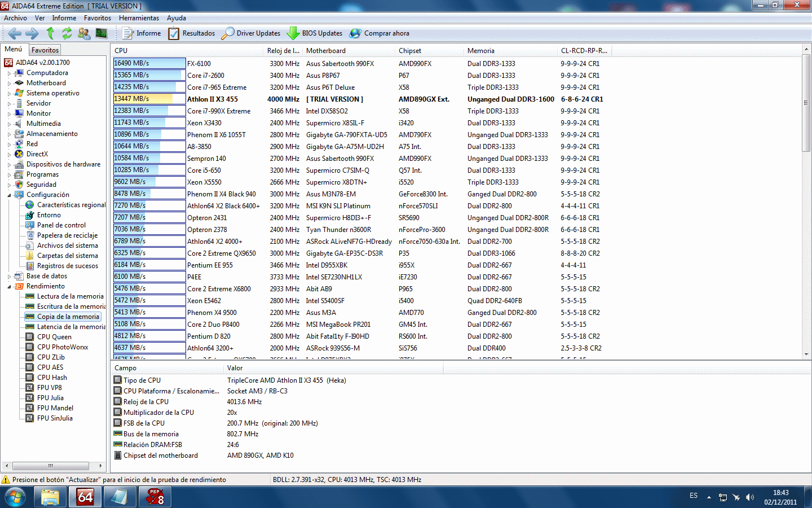The image size is (812, 508).
Task: Select Latencia de la memoria benchmark
Action: pyautogui.click(x=71, y=327)
